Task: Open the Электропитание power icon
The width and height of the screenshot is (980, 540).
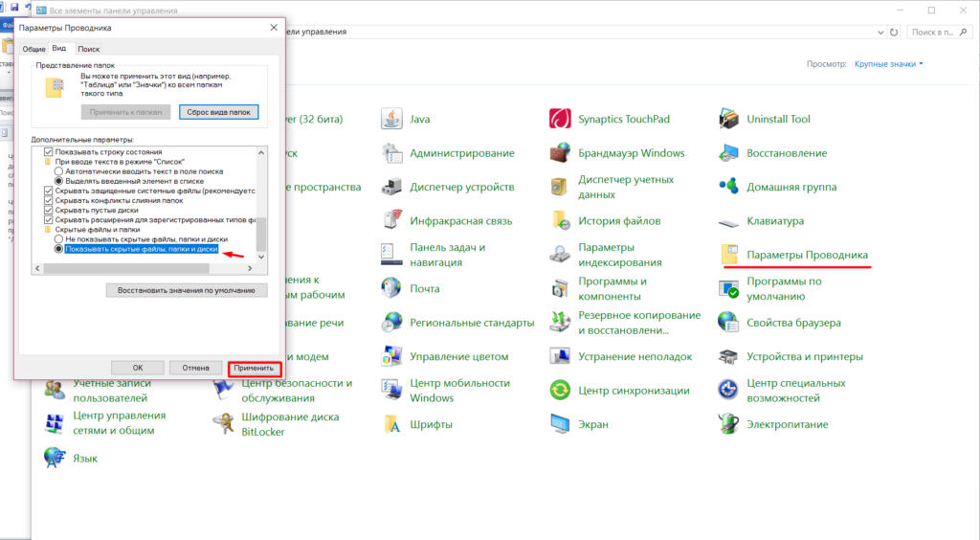Action: pos(728,423)
